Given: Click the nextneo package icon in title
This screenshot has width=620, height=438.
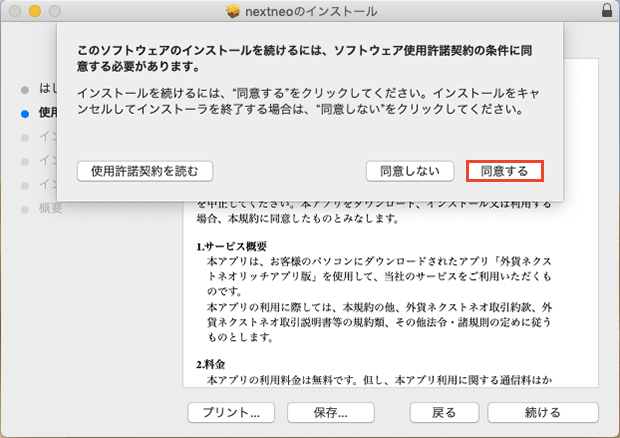Looking at the screenshot, I should pos(232,11).
